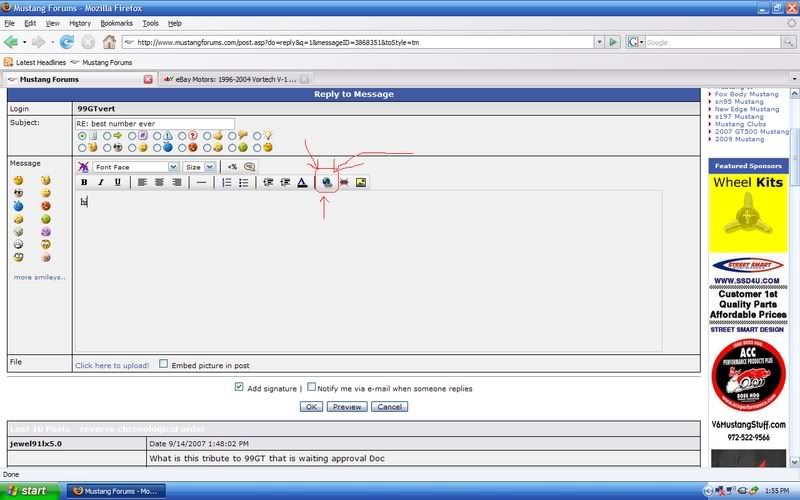Reload the page with Refresh icon

[67, 42]
